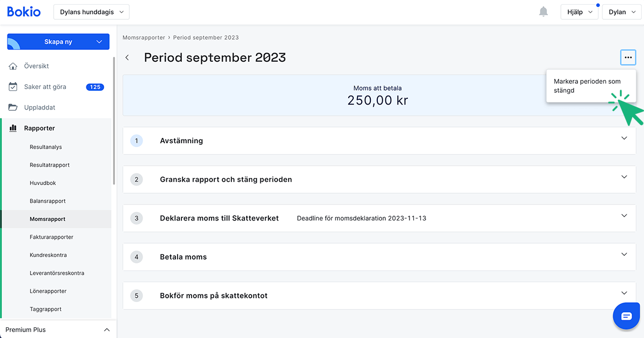Screen dimensions: 644x338
Task: Open the chat support bubble
Action: click(626, 315)
